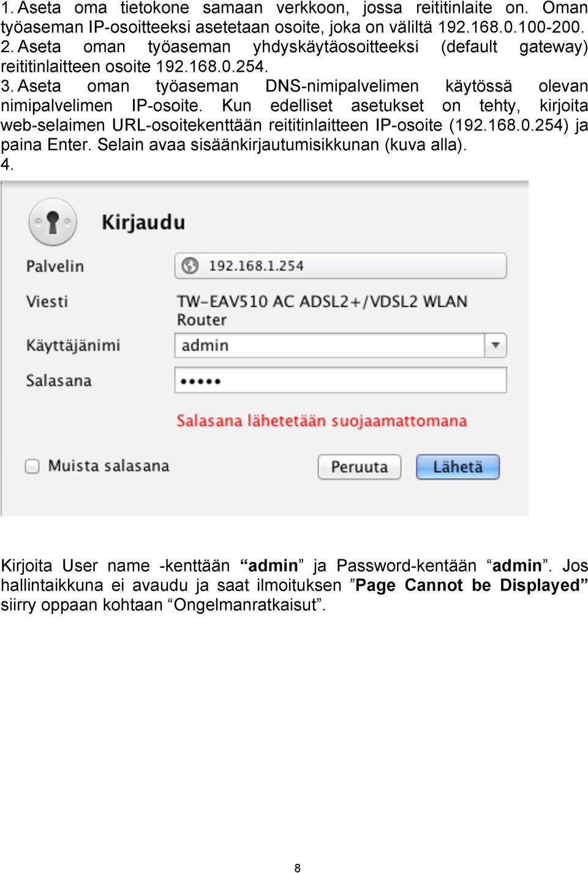Submit login with the Lähetä button
The image size is (588, 873).
tap(458, 467)
